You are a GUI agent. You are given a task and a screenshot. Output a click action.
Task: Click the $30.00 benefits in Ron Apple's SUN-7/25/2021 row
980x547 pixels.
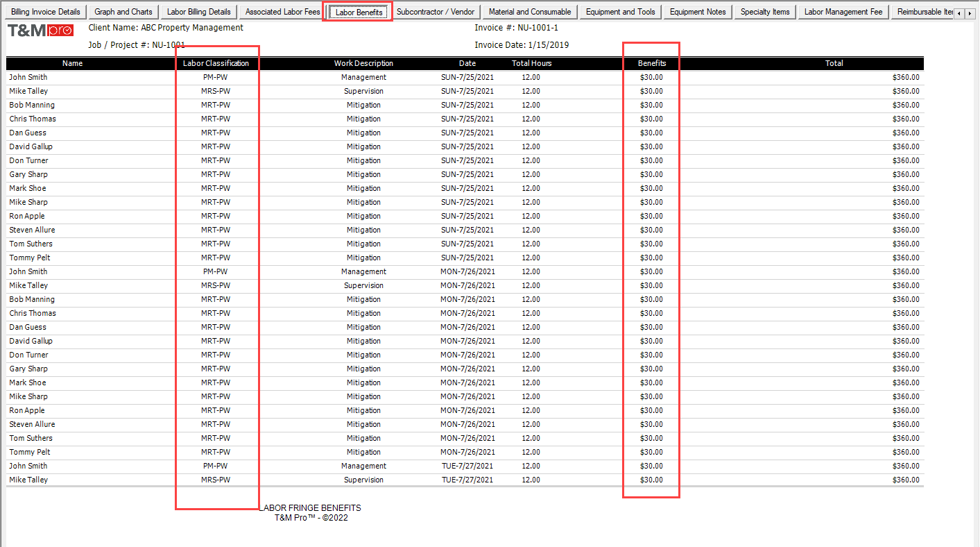point(651,216)
